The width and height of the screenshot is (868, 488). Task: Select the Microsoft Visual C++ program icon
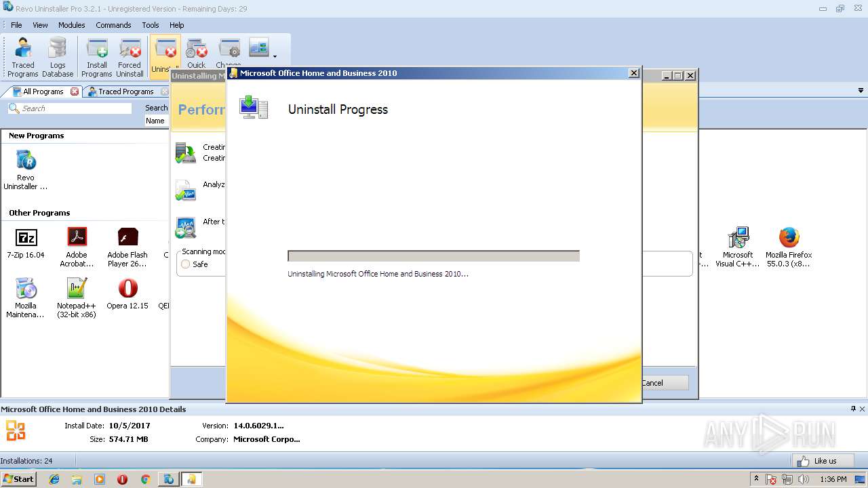(738, 247)
